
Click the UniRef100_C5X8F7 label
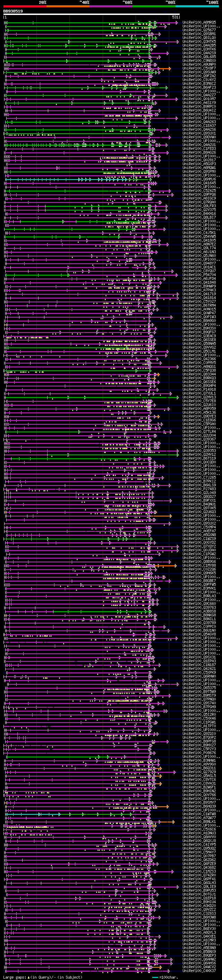pyautogui.click(x=199, y=68)
